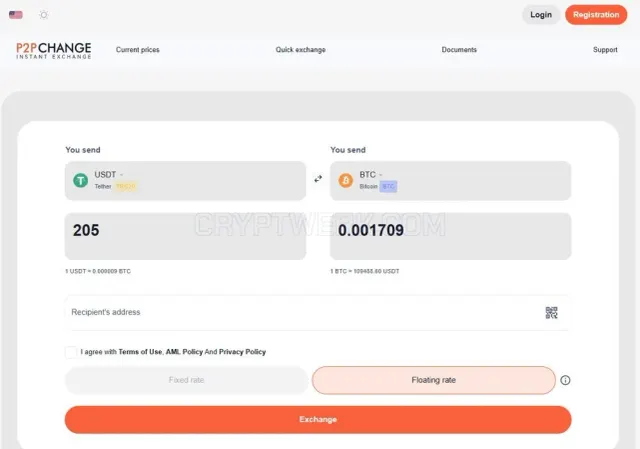Open the Current prices menu item

click(x=138, y=50)
